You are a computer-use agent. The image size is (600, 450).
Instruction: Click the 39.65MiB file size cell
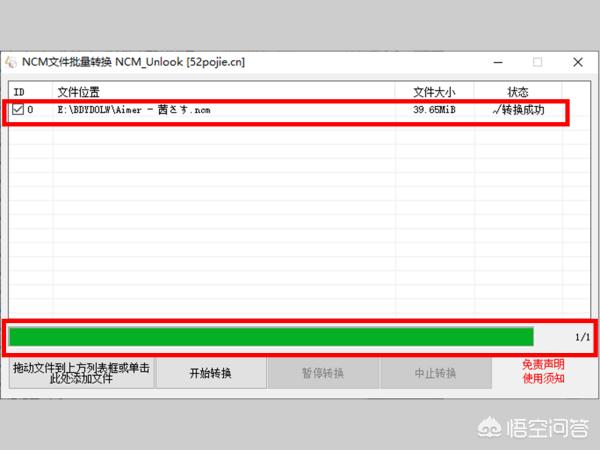[x=434, y=110]
